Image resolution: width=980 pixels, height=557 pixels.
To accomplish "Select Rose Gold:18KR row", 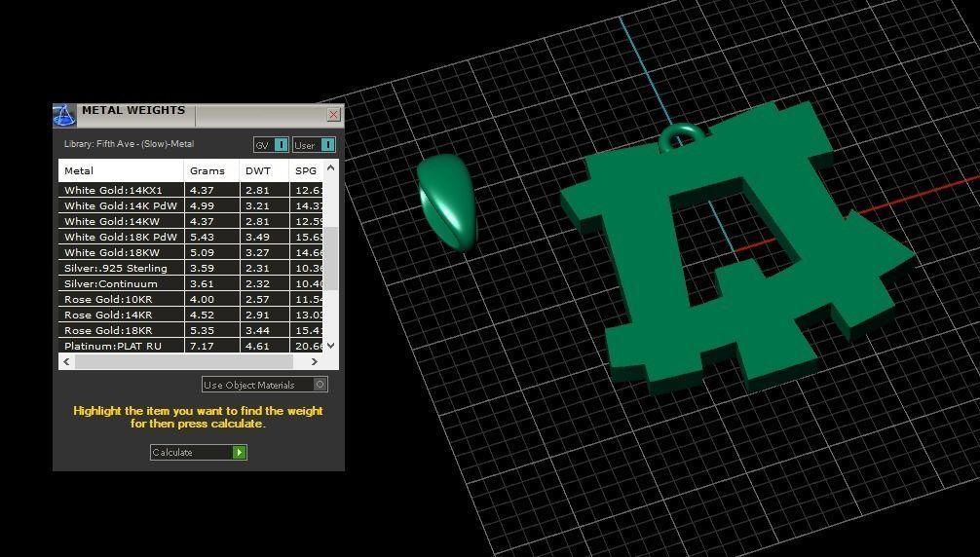I will [x=191, y=330].
